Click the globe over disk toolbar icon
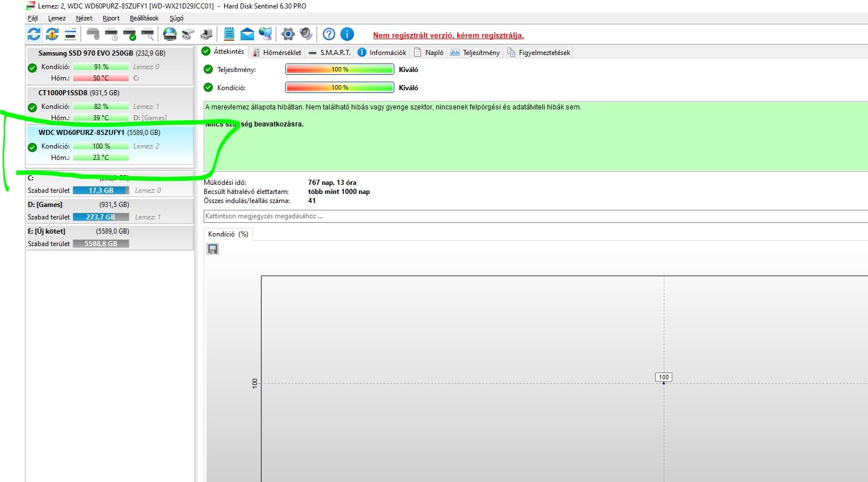Viewport: 868px width, 482px height. click(x=170, y=34)
